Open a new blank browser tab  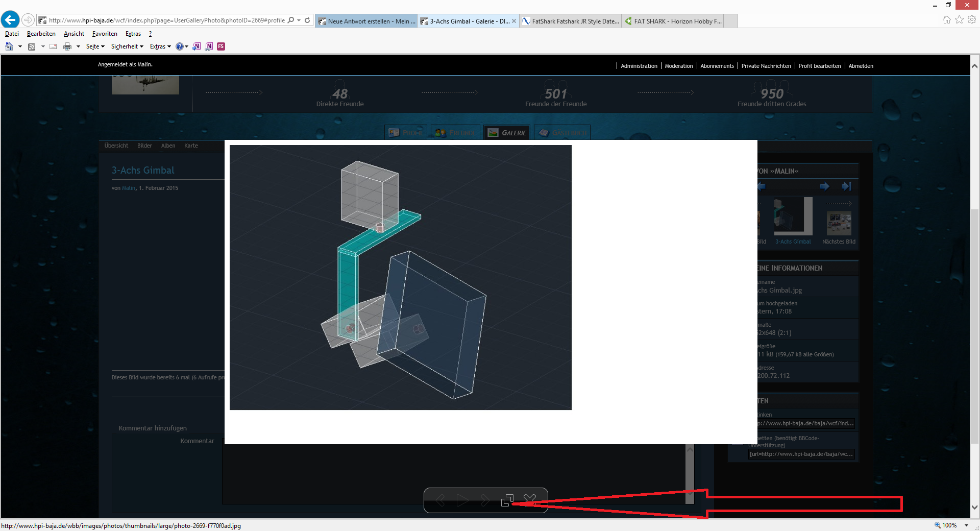730,21
